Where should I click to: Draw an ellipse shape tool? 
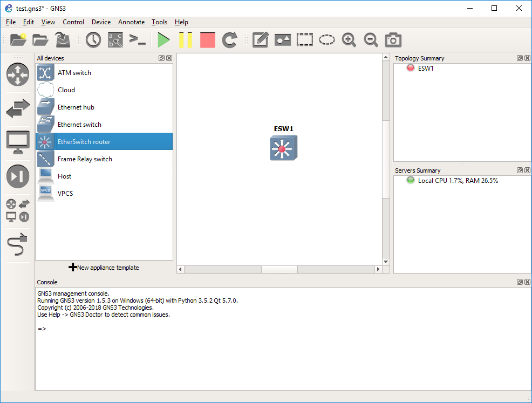coord(327,40)
